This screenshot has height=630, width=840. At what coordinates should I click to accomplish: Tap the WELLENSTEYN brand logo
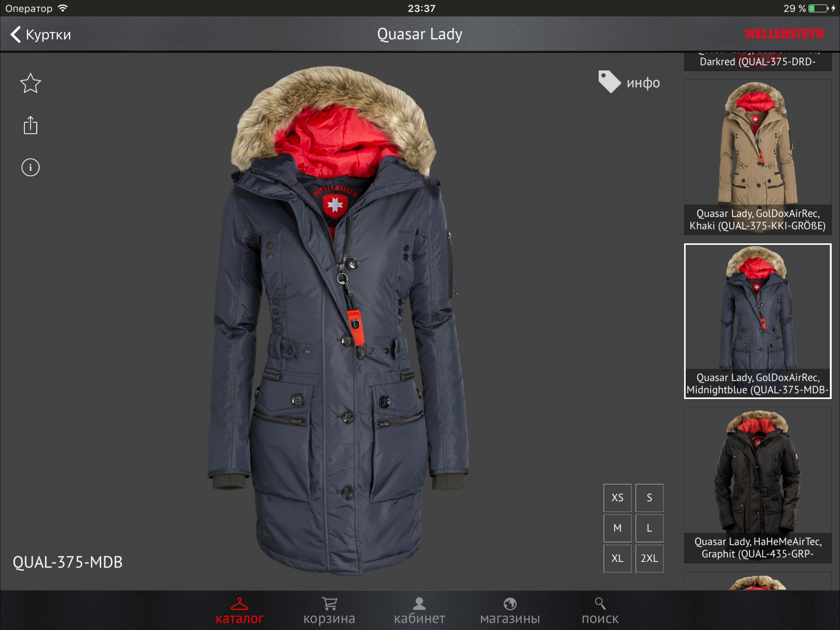[784, 34]
